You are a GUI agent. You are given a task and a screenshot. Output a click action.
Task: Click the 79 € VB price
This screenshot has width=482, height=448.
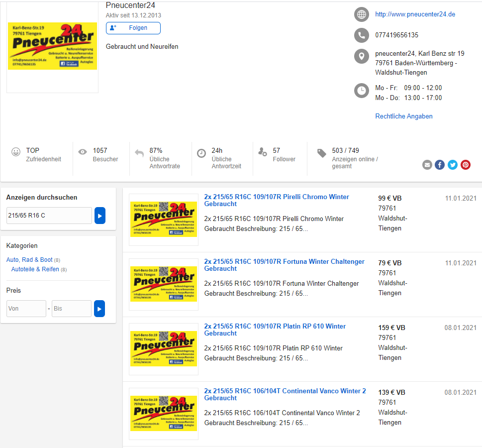(390, 263)
